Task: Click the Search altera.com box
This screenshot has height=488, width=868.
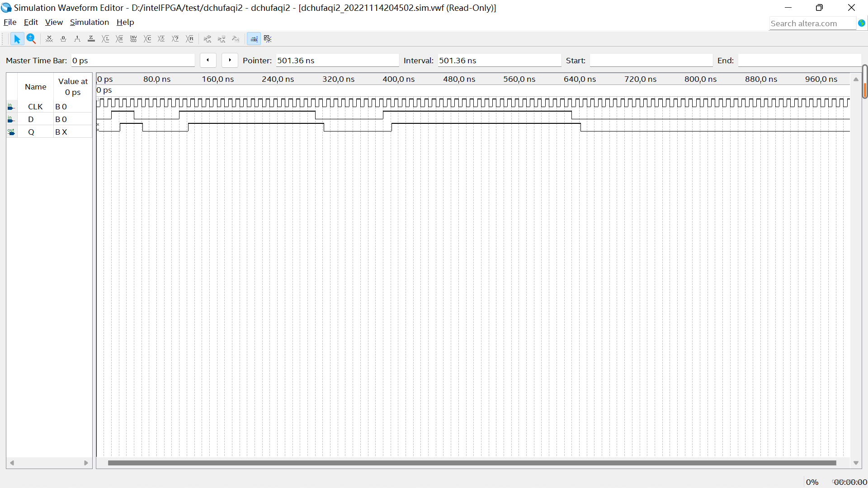Action: pyautogui.click(x=812, y=23)
